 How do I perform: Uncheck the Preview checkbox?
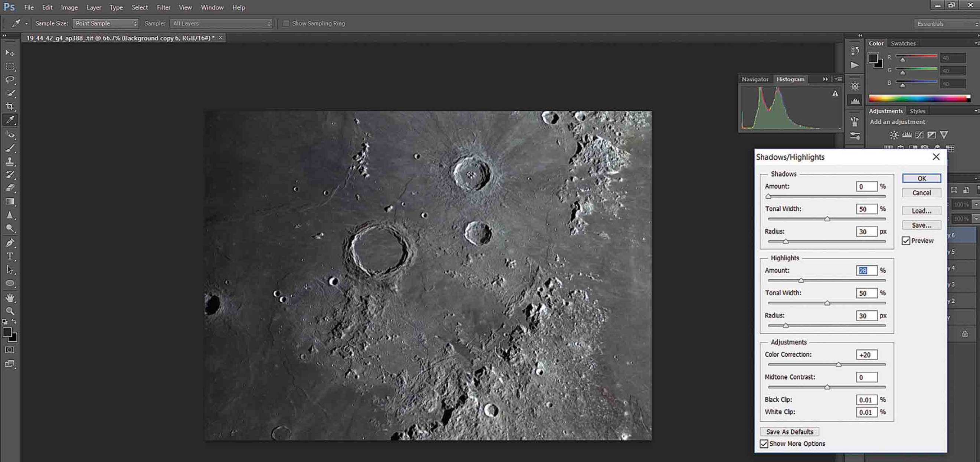tap(906, 241)
